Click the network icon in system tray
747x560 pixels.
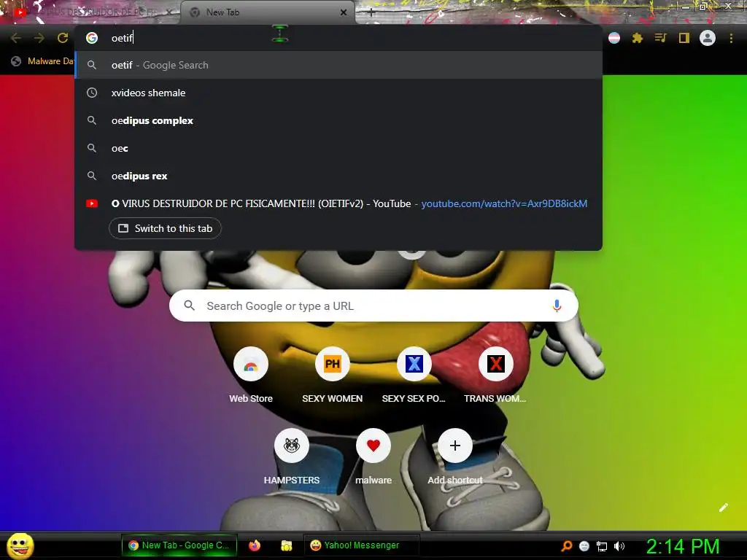pyautogui.click(x=602, y=546)
